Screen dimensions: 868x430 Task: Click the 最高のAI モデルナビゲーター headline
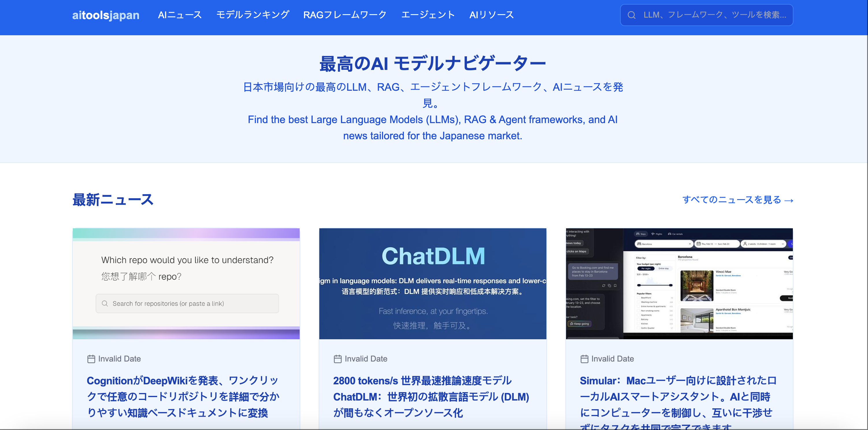click(432, 64)
